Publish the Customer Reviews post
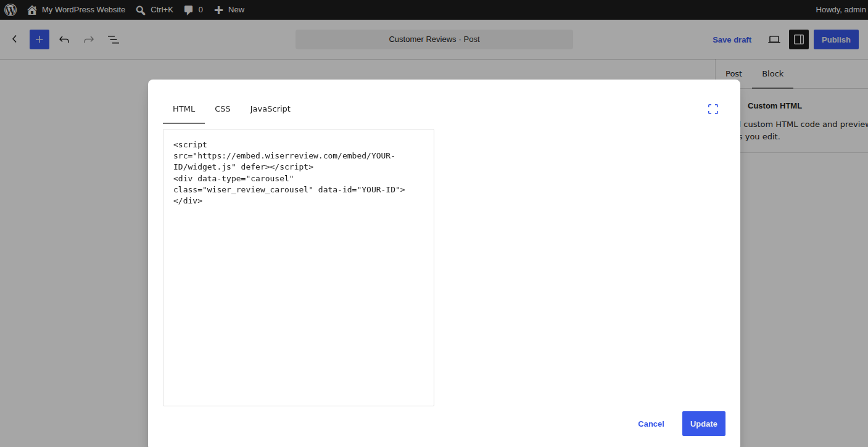This screenshot has width=868, height=447. tap(836, 39)
